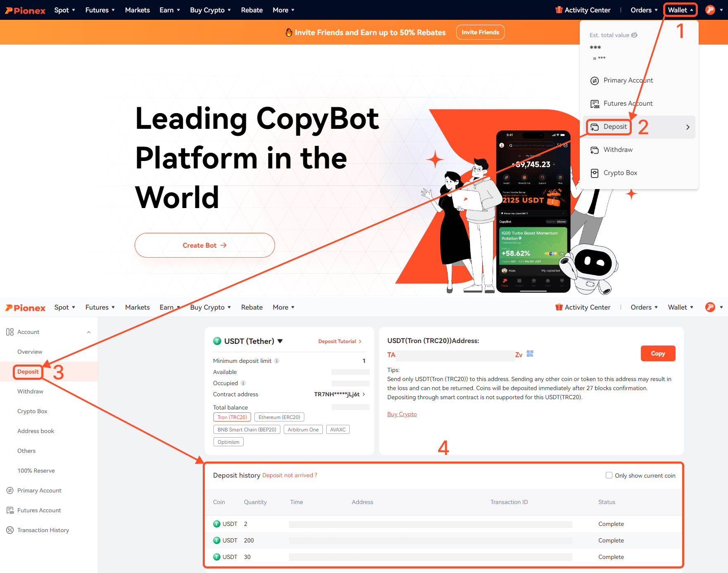The height and width of the screenshot is (573, 728).
Task: Select the Tron (TRC20) network
Action: (232, 417)
